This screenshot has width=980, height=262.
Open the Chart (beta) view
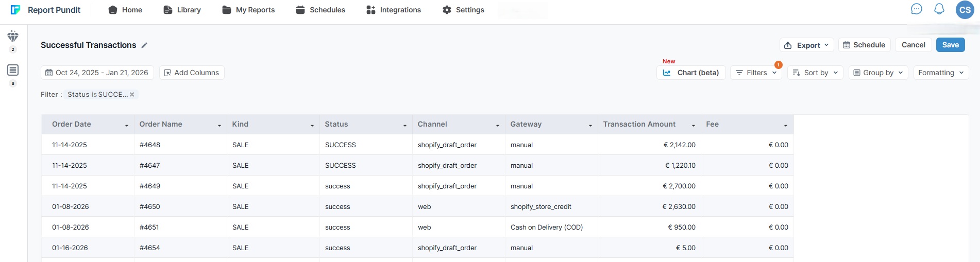click(691, 73)
